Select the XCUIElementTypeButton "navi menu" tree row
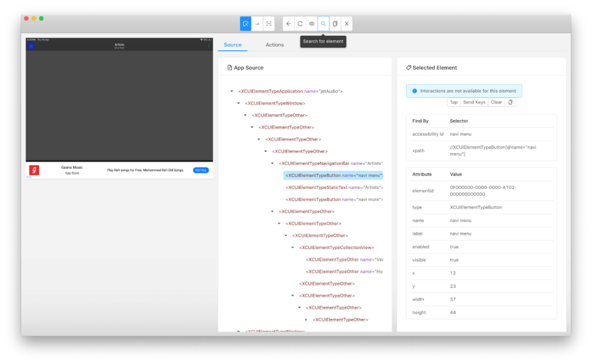Screen dimensions: 592x364 [x=334, y=176]
